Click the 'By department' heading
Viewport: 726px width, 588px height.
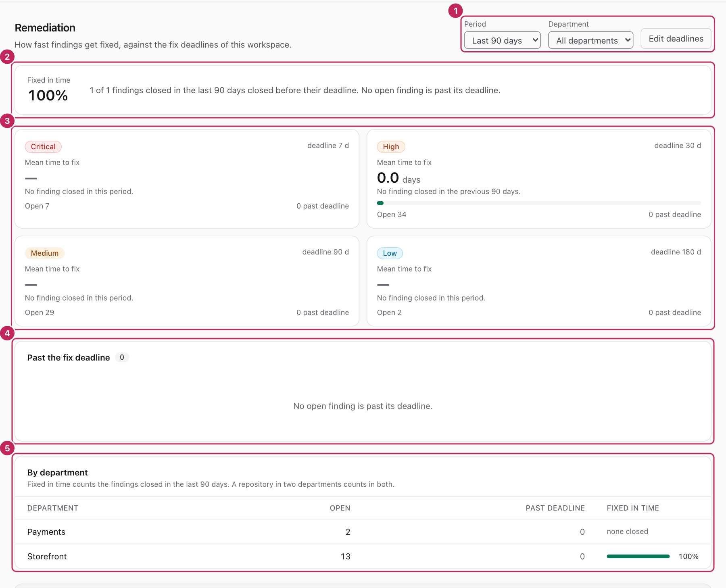57,473
